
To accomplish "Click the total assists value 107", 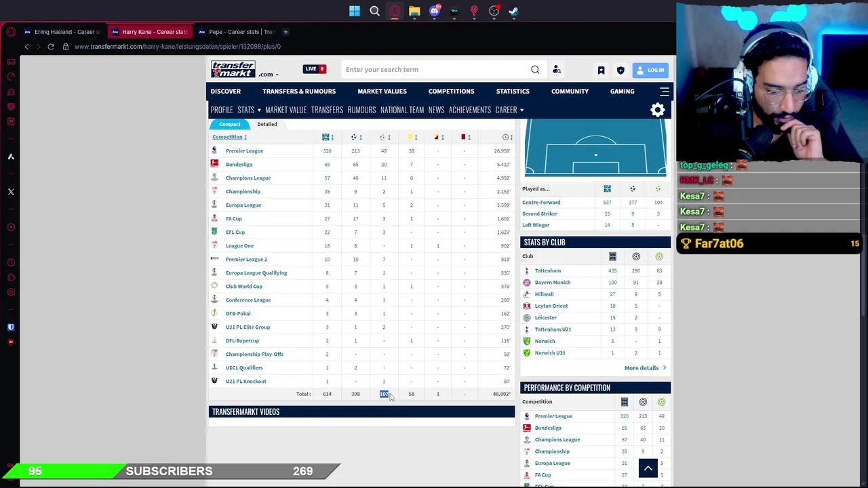I will 384,394.
